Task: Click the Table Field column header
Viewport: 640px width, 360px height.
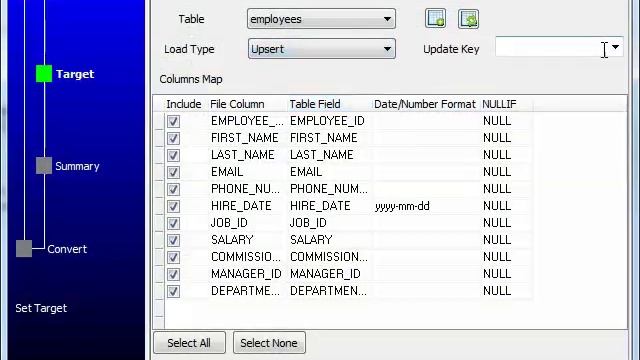Action: point(315,104)
